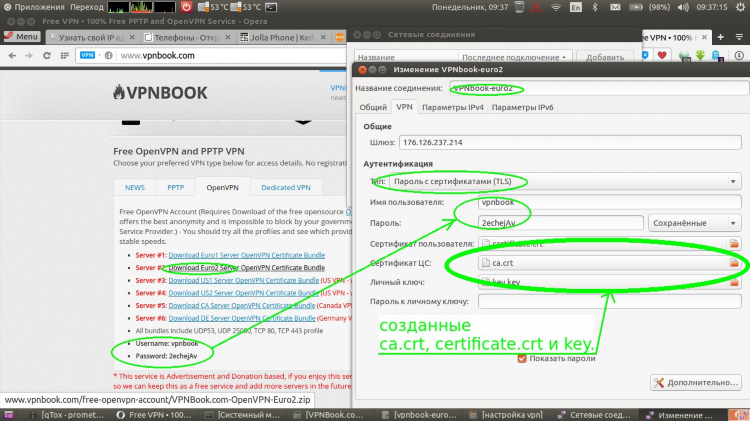Download DE Server OpenVPN Certificate Bundle
The height and width of the screenshot is (421, 750).
(242, 318)
